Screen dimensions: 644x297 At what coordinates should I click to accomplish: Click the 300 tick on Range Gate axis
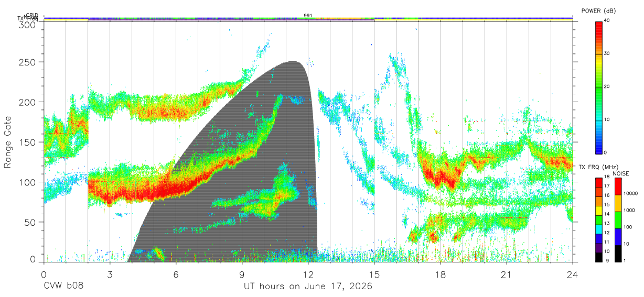pyautogui.click(x=27, y=25)
